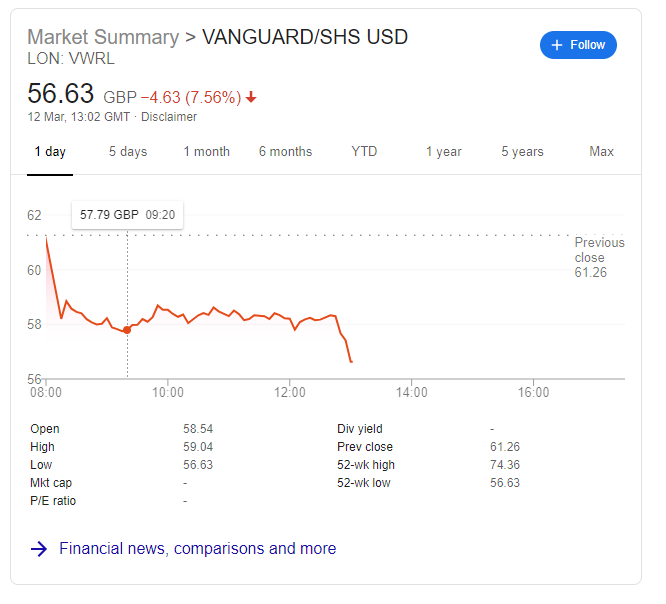Show the 6 months chart range

click(285, 152)
